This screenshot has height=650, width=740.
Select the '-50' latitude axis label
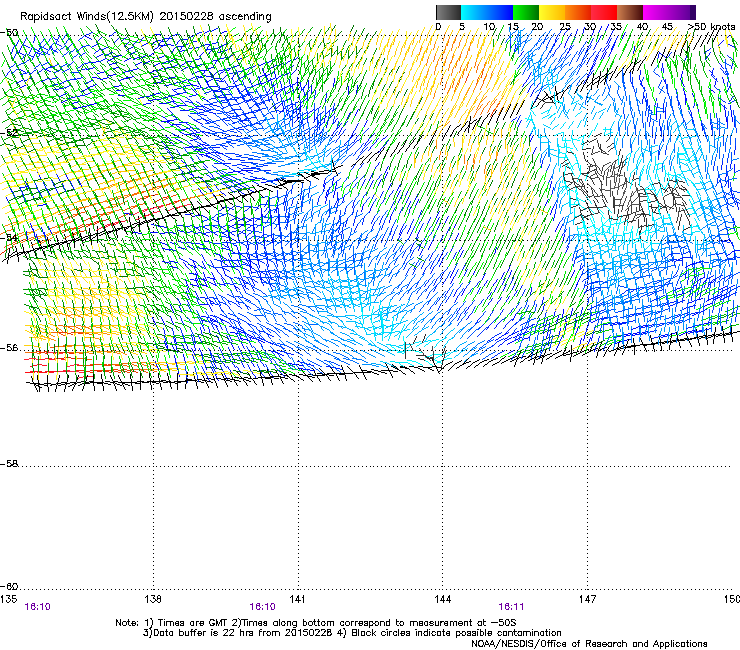(x=9, y=33)
